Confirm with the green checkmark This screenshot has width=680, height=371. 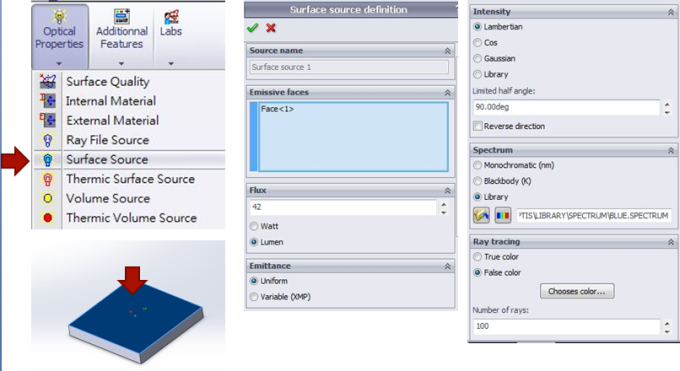(252, 28)
